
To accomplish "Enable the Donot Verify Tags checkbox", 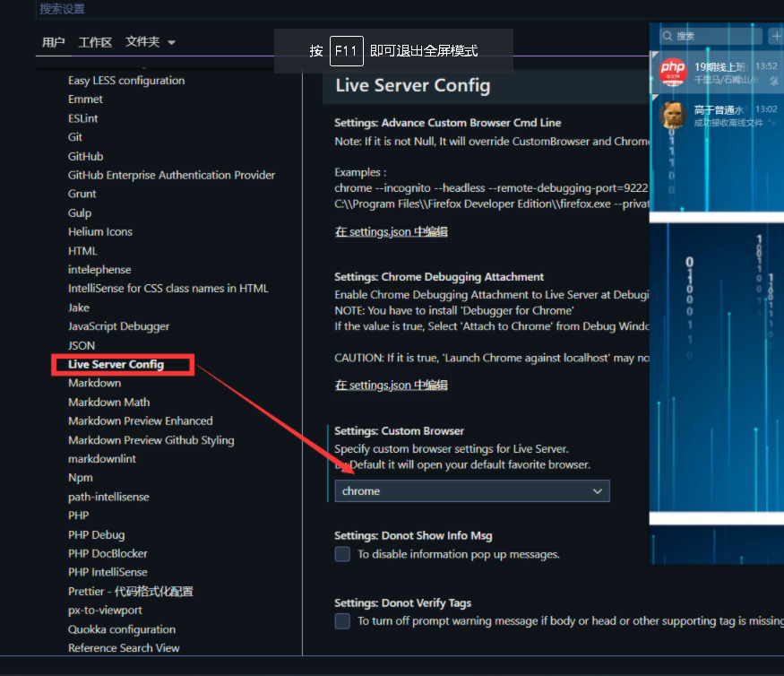I will coord(342,621).
